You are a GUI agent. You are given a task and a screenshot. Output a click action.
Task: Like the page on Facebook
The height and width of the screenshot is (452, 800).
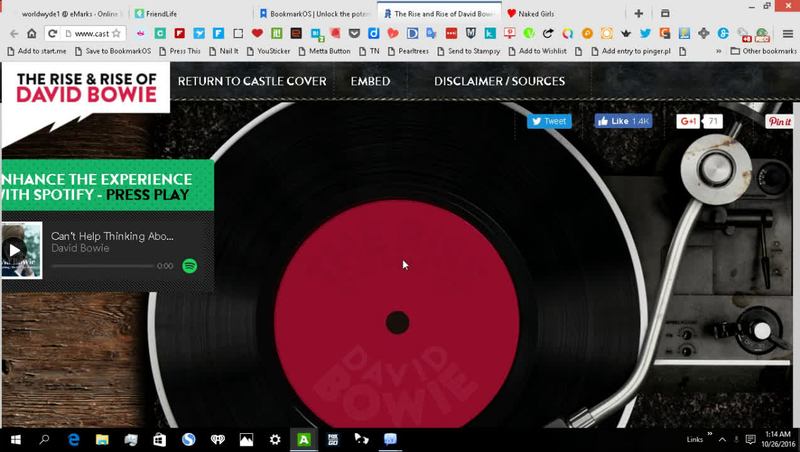coord(623,121)
